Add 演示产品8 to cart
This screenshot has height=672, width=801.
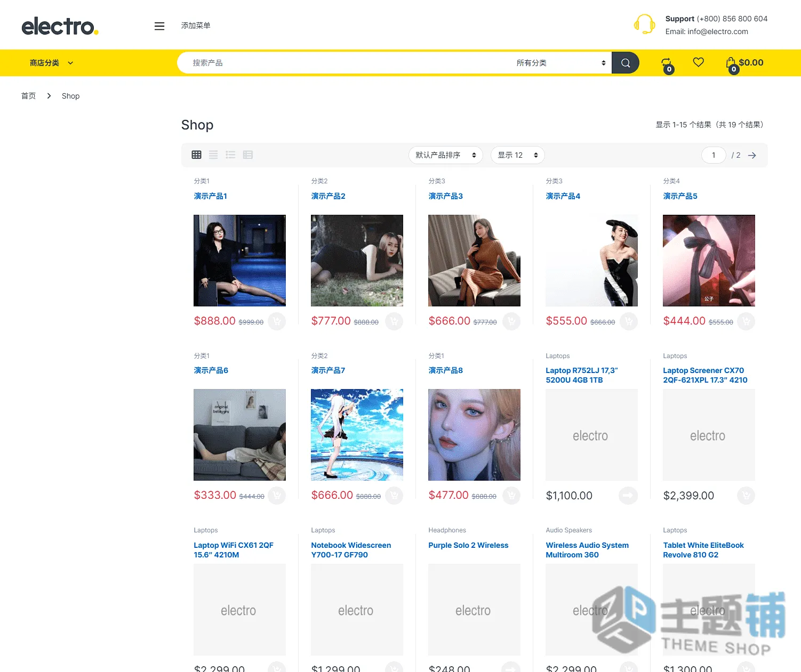pos(511,496)
